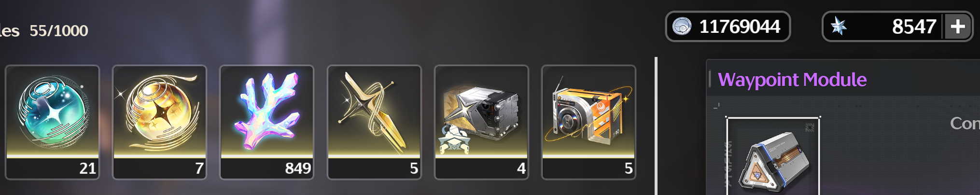Click the Astrite star currency icon
980x195 pixels.
839,26
